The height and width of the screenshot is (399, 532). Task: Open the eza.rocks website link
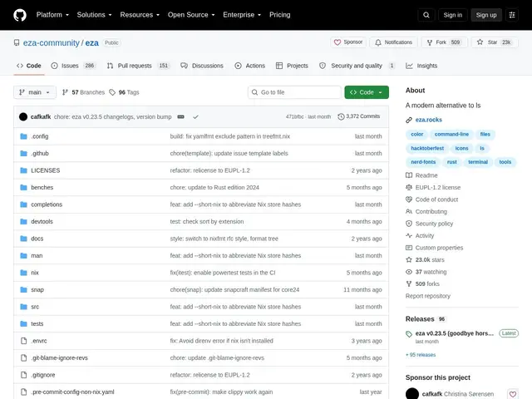point(429,120)
